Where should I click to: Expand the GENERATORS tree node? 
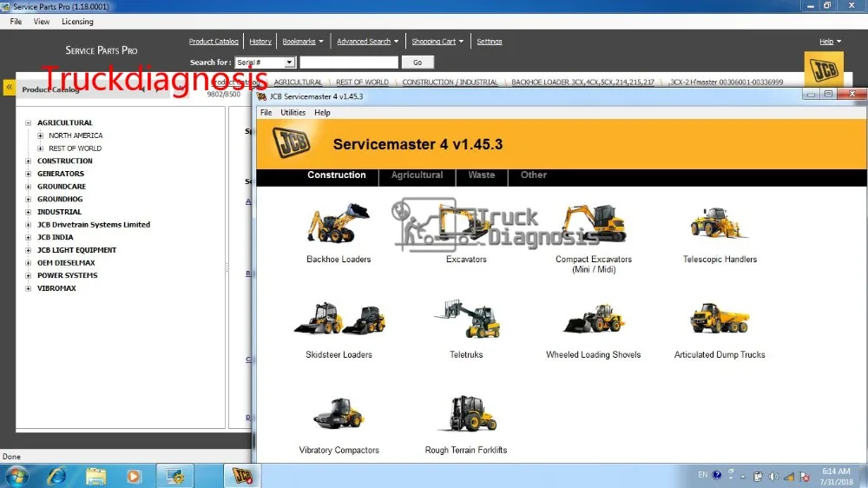(x=29, y=174)
